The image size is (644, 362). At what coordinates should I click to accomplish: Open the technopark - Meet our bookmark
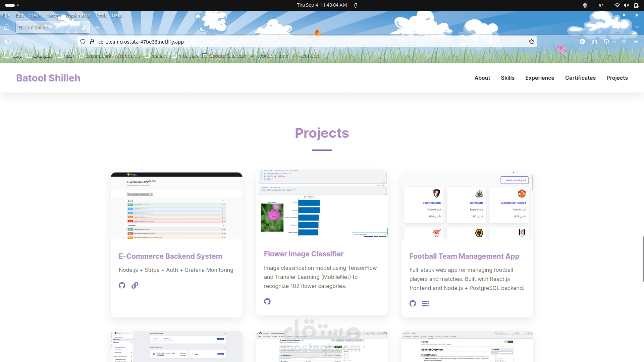coord(109,56)
